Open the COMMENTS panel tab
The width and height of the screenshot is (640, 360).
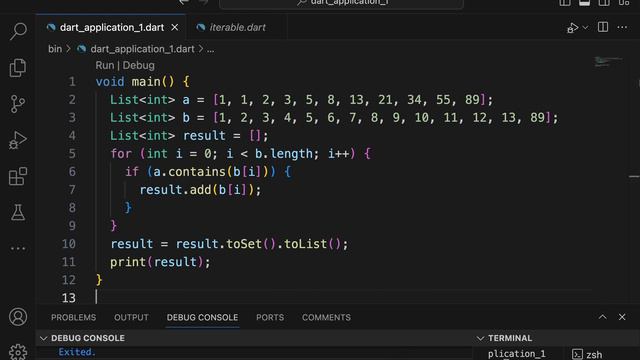coord(326,318)
